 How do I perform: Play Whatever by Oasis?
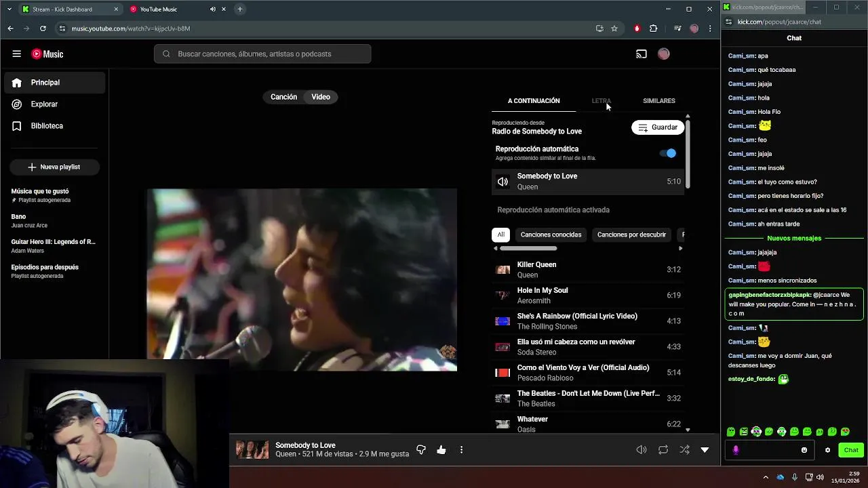[588, 424]
